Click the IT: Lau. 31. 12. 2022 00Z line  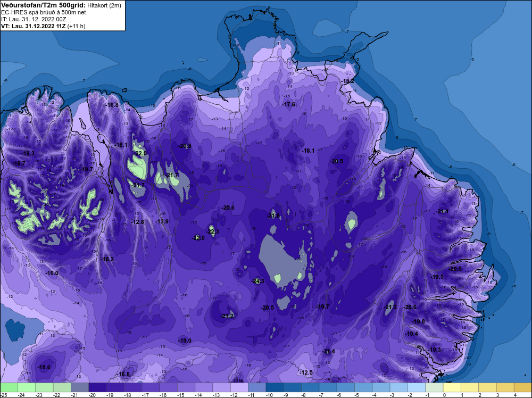[x=34, y=19]
